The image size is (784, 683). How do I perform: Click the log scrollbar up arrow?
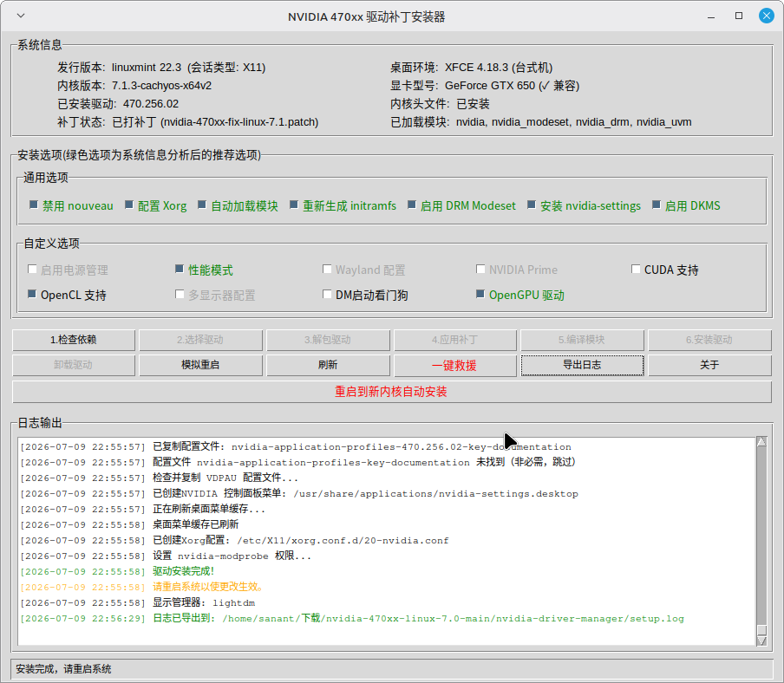[761, 441]
